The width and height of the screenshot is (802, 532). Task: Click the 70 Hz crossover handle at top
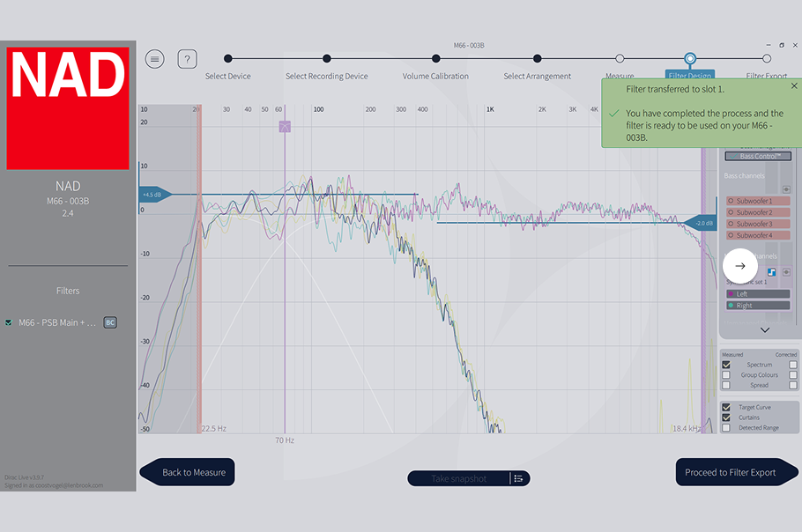pyautogui.click(x=285, y=127)
